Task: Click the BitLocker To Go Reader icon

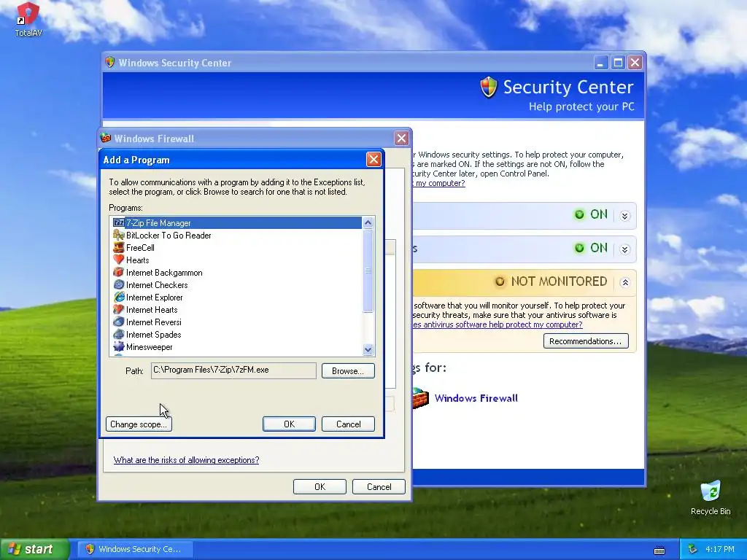Action: click(119, 236)
